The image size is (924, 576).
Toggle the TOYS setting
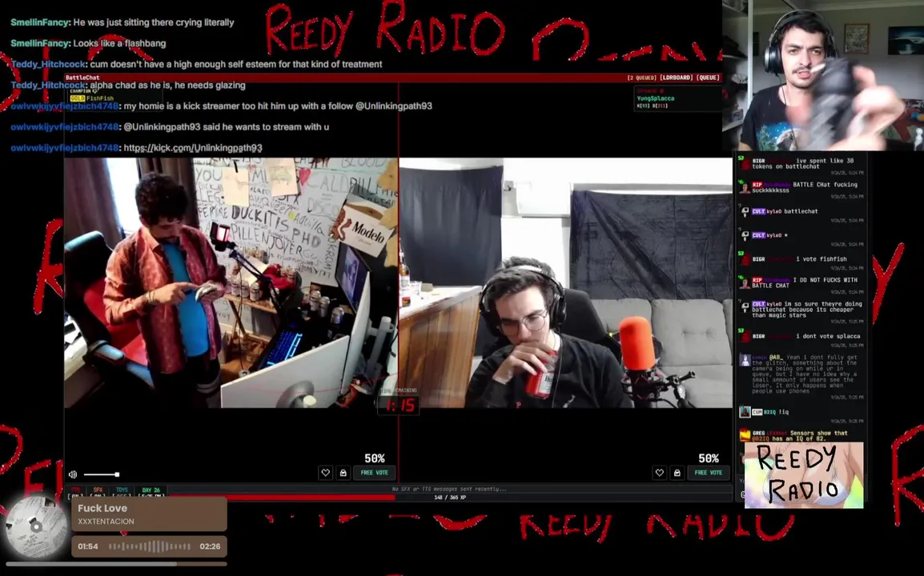click(x=122, y=490)
